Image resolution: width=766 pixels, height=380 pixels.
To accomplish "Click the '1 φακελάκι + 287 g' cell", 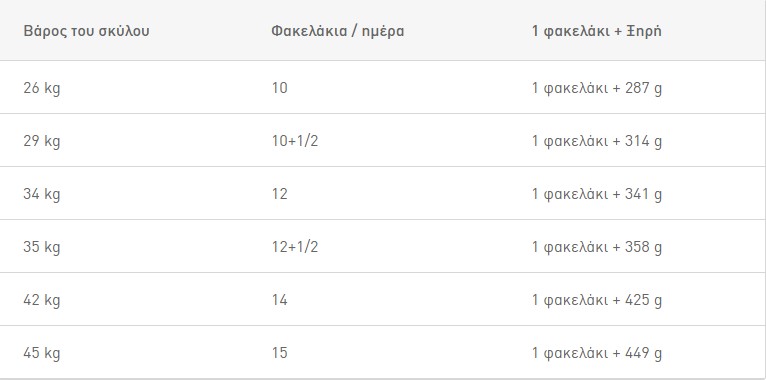I will [597, 88].
